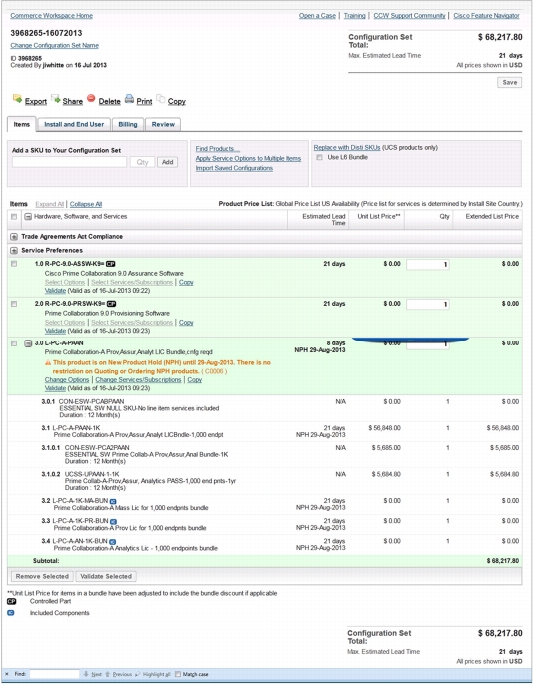Click Import Saved Configurations link
The width and height of the screenshot is (534, 686).
point(234,168)
